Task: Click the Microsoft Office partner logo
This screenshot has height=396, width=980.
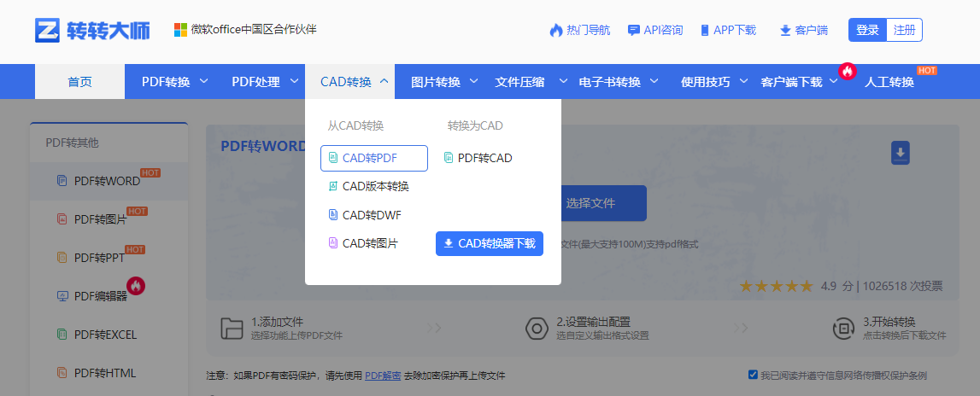Action: pyautogui.click(x=180, y=29)
